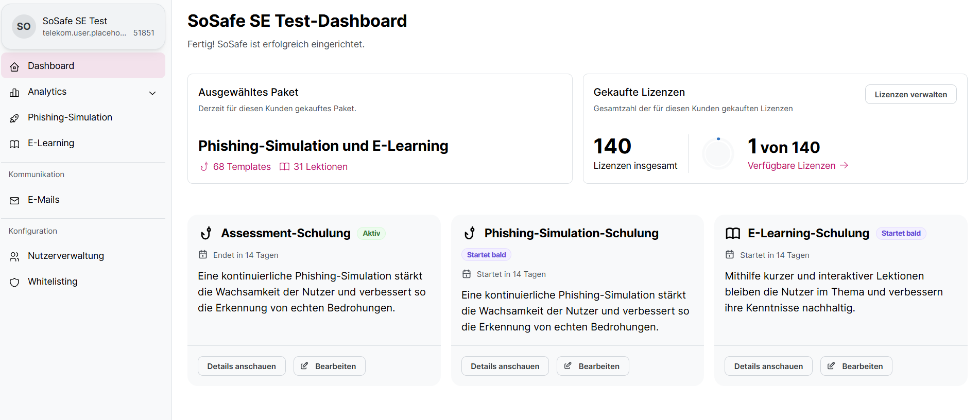
Task: Click the SO account avatar
Action: click(24, 27)
